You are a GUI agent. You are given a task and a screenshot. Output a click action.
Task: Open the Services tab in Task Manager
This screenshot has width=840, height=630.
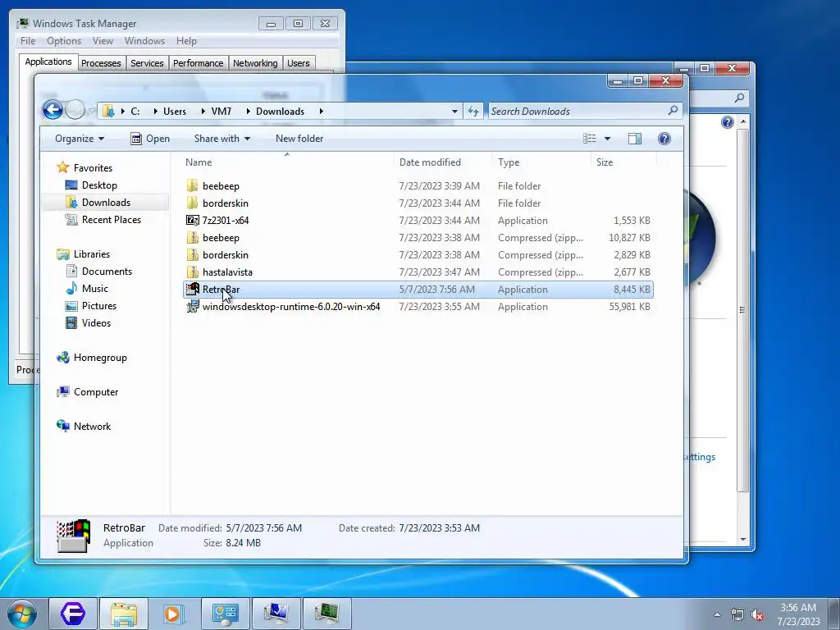[x=147, y=63]
